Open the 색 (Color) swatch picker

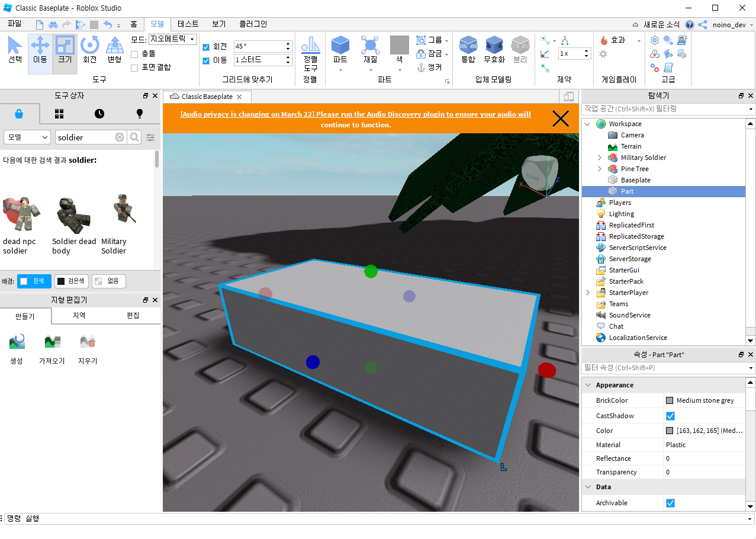400,46
